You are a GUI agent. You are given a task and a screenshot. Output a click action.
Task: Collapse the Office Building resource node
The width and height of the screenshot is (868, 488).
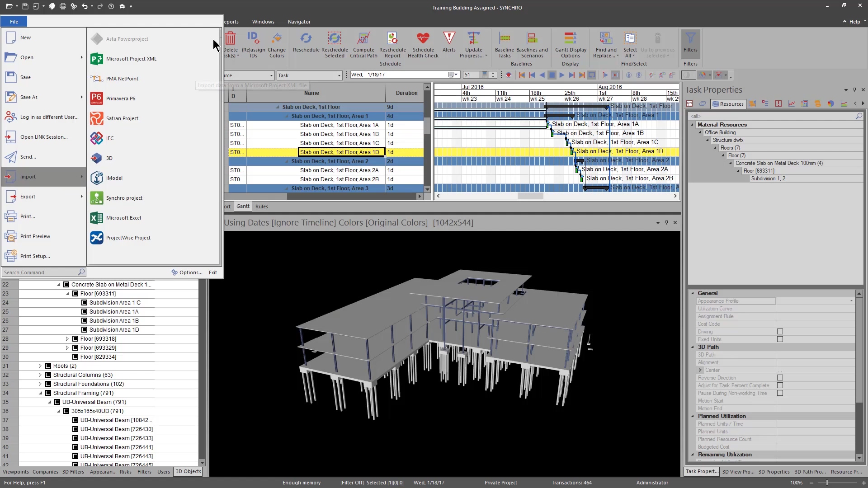pyautogui.click(x=700, y=132)
